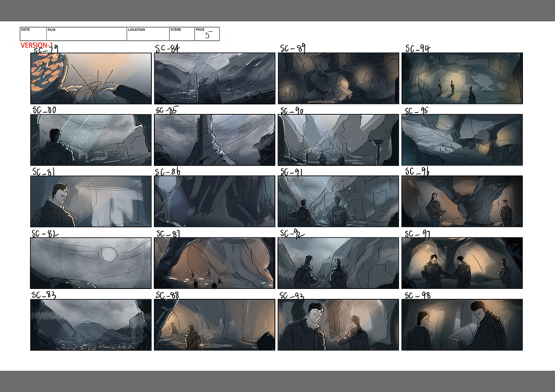Image resolution: width=555 pixels, height=392 pixels.
Task: Click the handwritten SC-88 label
Action: [x=167, y=295]
